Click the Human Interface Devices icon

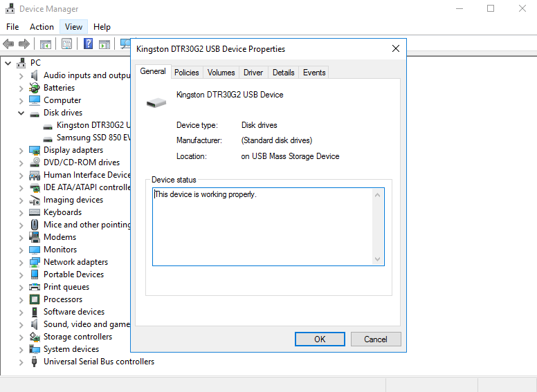[x=34, y=175]
